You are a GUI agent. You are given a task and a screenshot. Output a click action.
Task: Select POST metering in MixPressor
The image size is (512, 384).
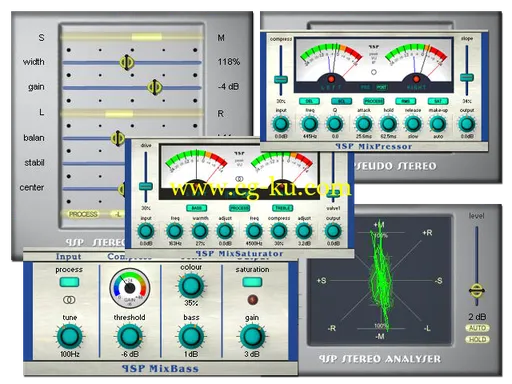point(382,87)
